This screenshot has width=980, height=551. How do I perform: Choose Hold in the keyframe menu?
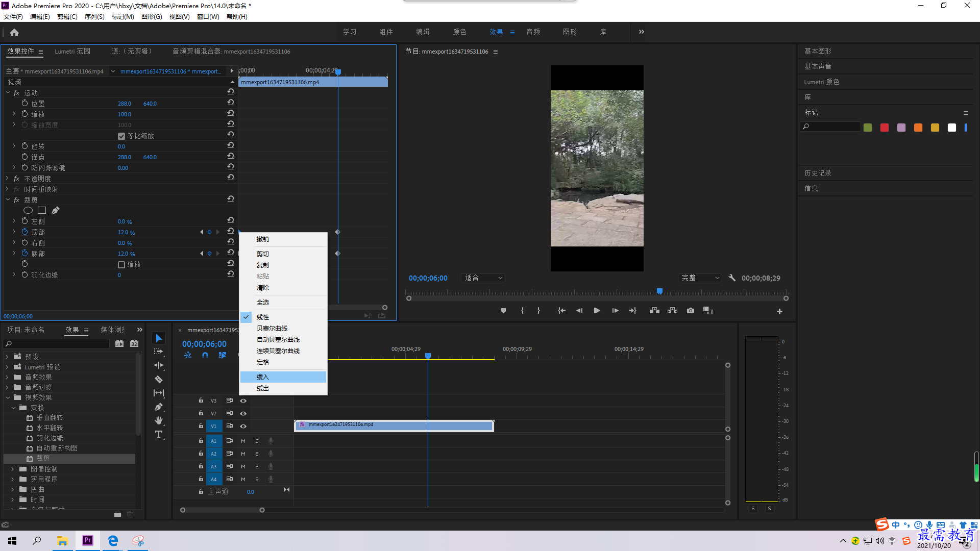283,362
